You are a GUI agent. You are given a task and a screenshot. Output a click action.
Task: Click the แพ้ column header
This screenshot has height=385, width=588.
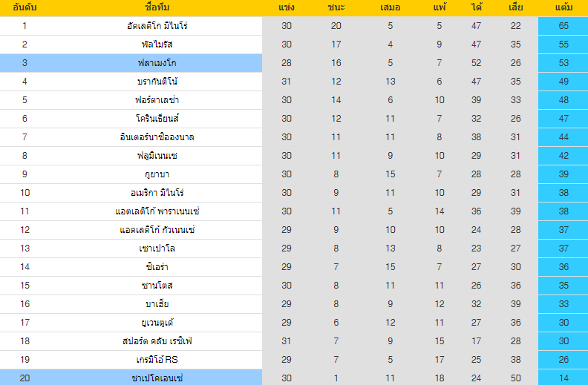click(x=439, y=7)
